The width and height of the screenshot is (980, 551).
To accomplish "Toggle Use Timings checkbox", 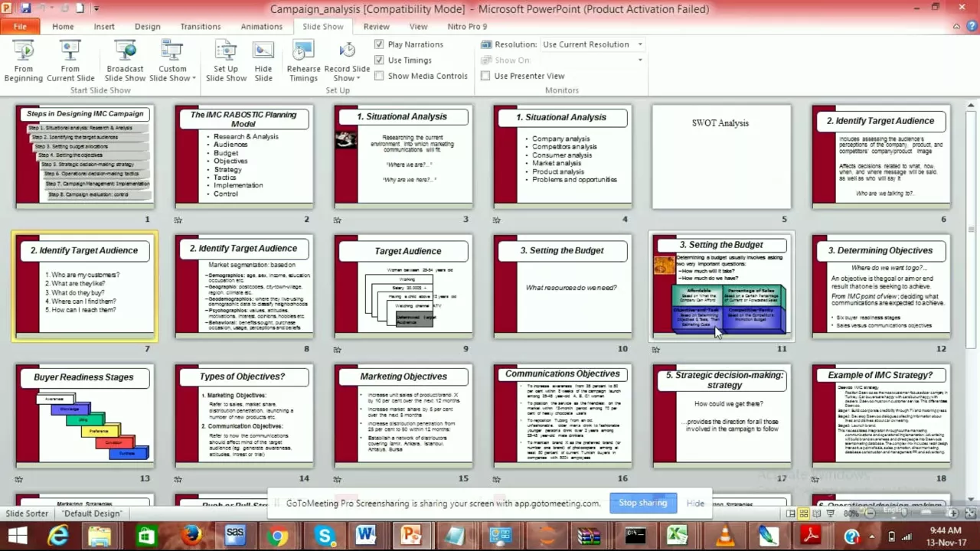I will click(379, 60).
